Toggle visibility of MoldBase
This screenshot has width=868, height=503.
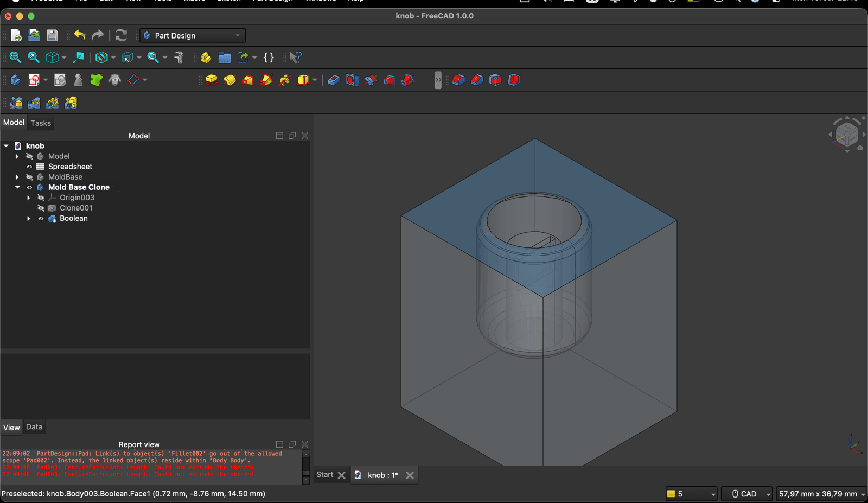[x=29, y=177]
